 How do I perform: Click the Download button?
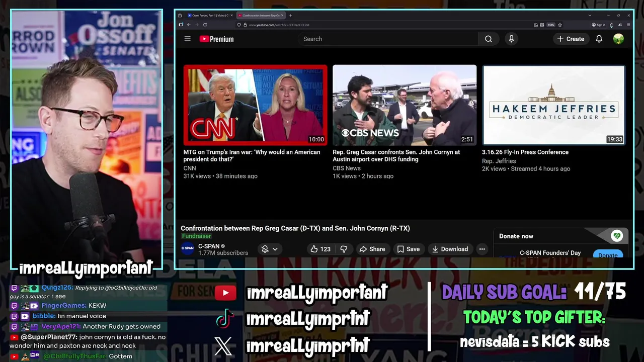pyautogui.click(x=450, y=249)
